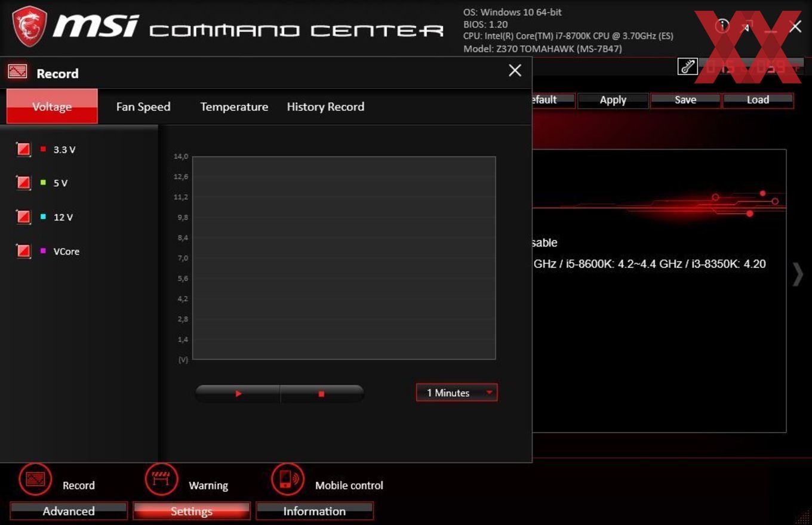Click the voltage graph area

click(344, 258)
